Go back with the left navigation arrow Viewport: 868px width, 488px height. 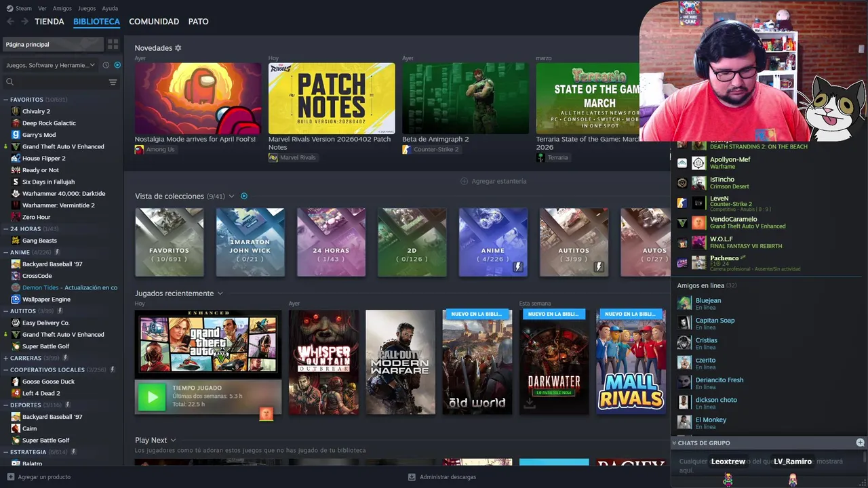pyautogui.click(x=10, y=22)
